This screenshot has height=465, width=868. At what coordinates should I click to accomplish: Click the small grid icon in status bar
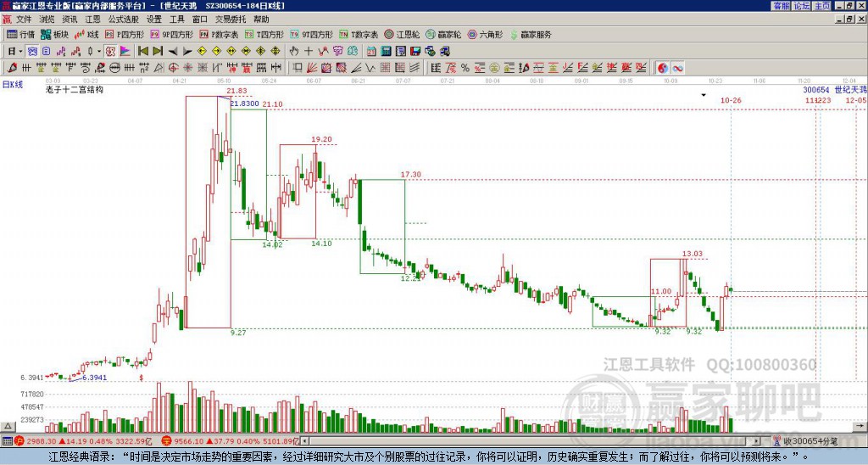(7, 441)
